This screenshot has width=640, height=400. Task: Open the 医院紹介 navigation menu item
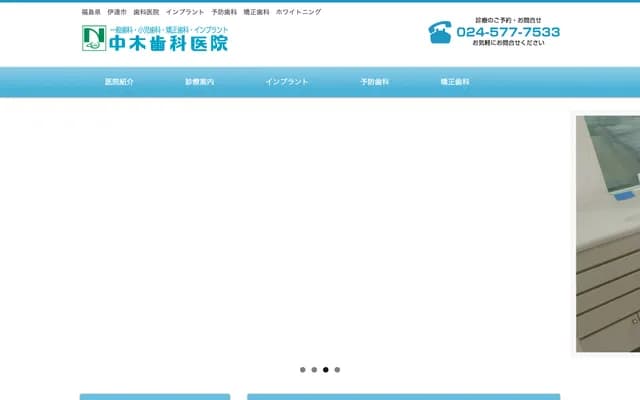click(119, 82)
